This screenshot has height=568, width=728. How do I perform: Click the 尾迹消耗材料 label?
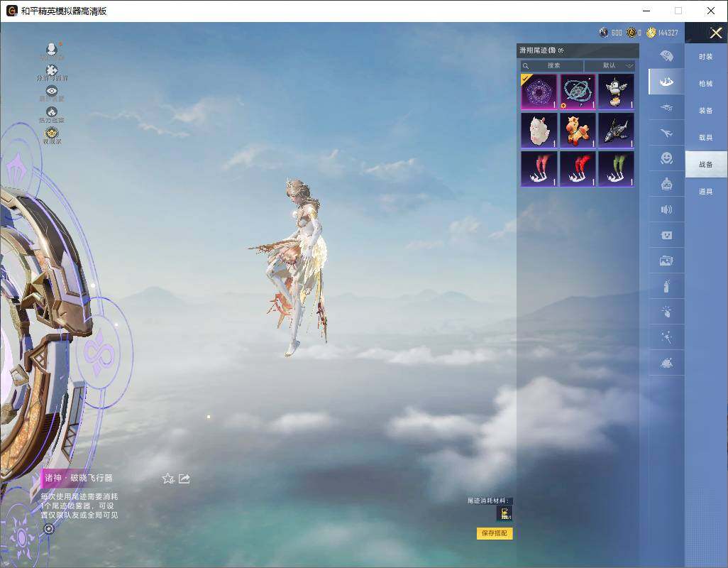[x=488, y=501]
